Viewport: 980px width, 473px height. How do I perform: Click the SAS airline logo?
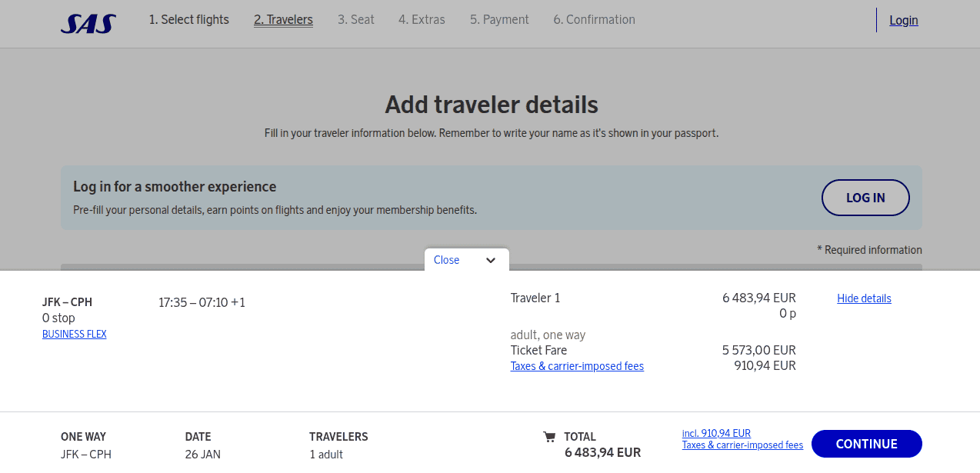87,22
